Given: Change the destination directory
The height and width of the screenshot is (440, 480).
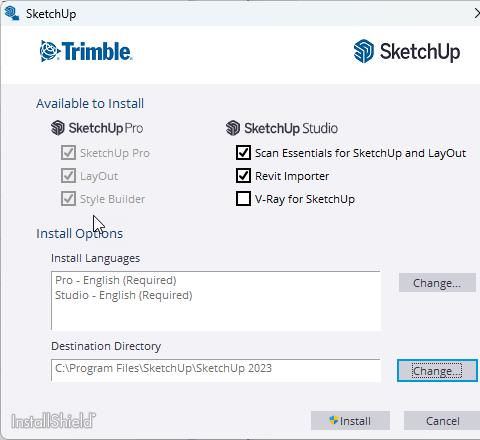Looking at the screenshot, I should tap(437, 371).
